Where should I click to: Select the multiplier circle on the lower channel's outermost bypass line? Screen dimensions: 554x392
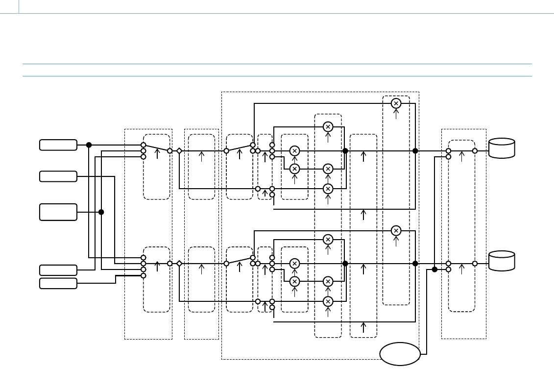point(396,230)
